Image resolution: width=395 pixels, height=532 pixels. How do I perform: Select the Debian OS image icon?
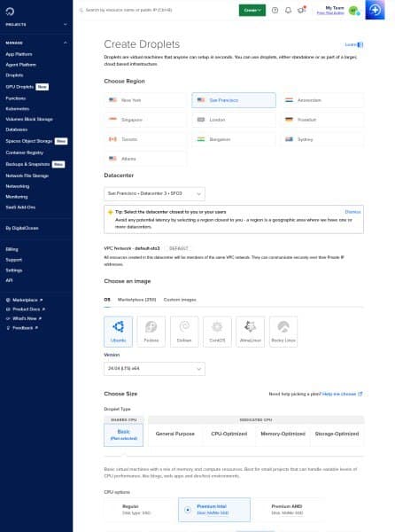(184, 331)
